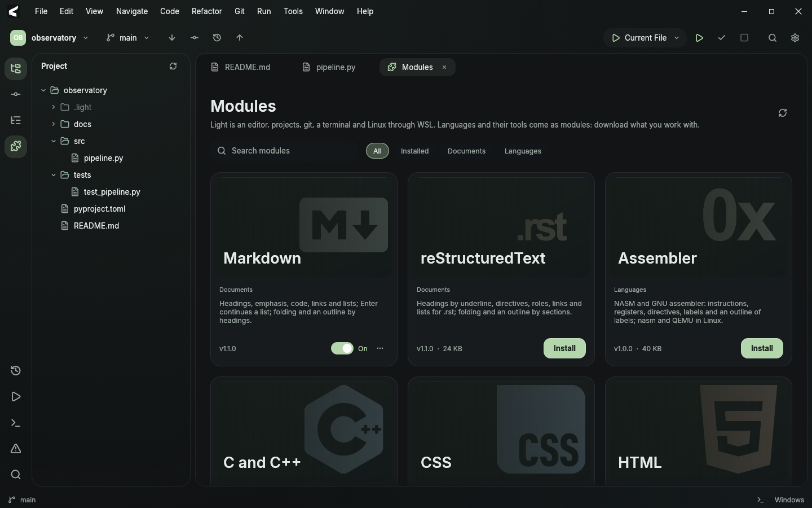
Task: Expand the .light folder
Action: (x=54, y=107)
